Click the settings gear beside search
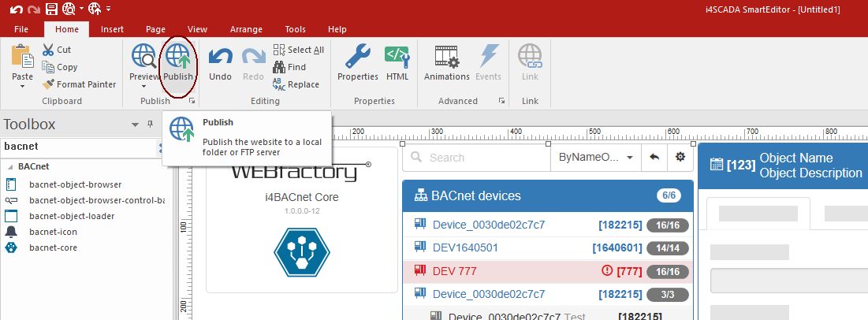This screenshot has width=868, height=320. (680, 158)
